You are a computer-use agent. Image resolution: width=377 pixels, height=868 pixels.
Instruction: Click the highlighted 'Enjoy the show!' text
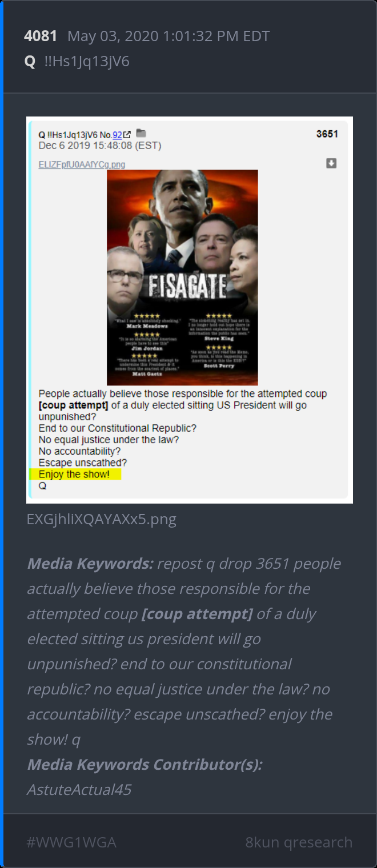point(74,475)
